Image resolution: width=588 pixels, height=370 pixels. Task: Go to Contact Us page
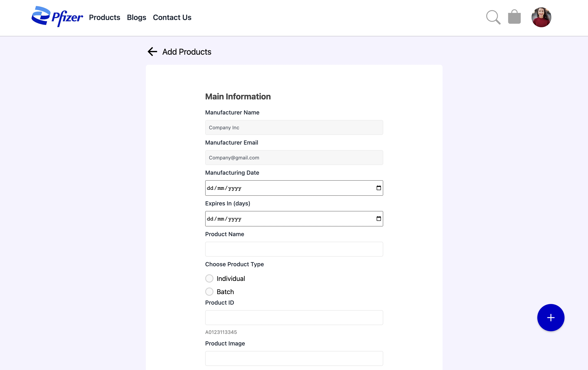click(172, 17)
